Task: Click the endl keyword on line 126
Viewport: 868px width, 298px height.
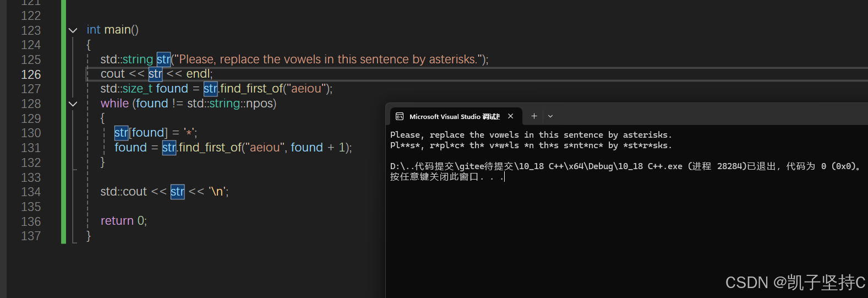Action: [x=198, y=74]
